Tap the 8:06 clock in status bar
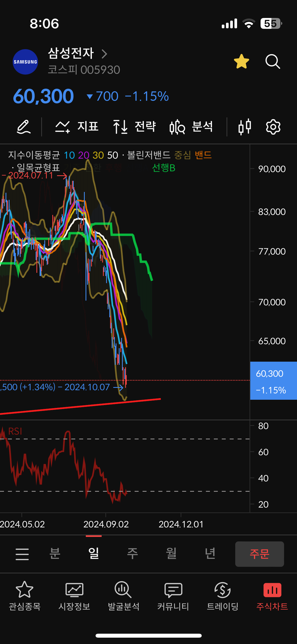Image resolution: width=297 pixels, height=644 pixels. point(44,24)
